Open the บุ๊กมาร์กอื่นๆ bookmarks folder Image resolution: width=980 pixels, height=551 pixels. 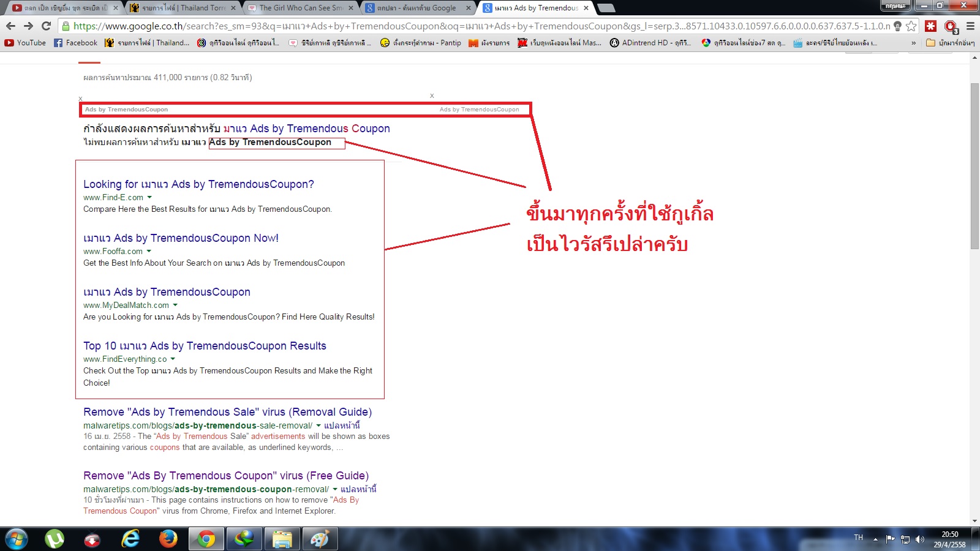click(950, 43)
